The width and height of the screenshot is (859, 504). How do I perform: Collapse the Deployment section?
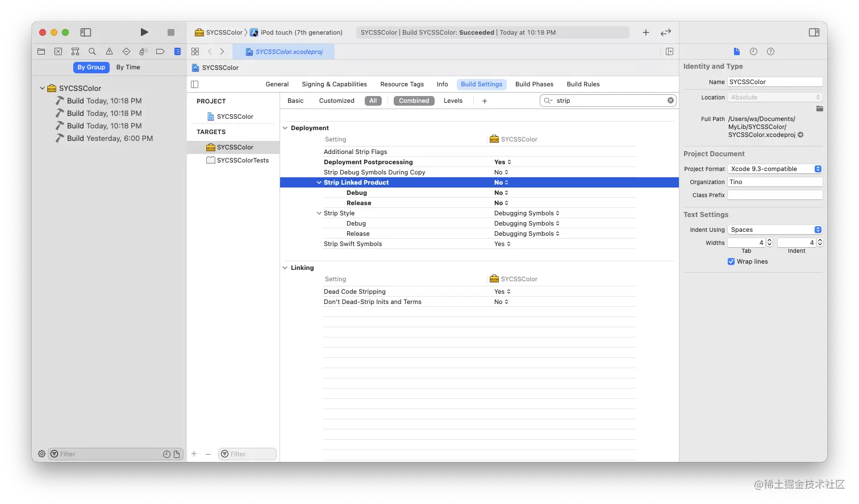pos(285,128)
